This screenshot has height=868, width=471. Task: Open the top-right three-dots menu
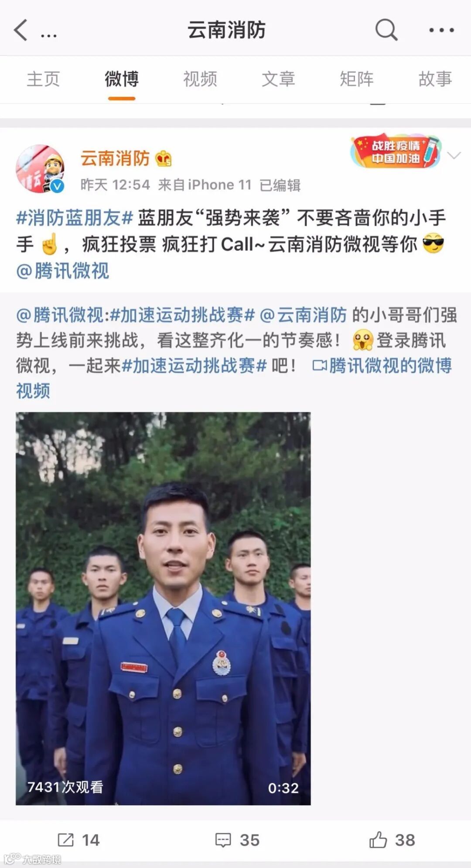441,30
